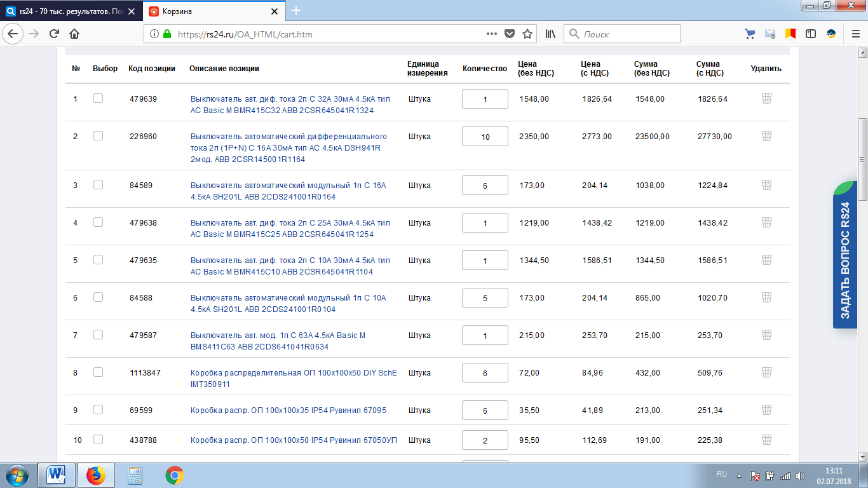Check the box for item 1113847
This screenshot has height=488, width=868.
pyautogui.click(x=98, y=372)
